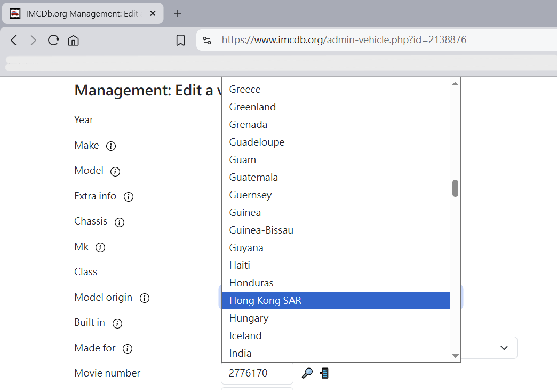Image resolution: width=557 pixels, height=392 pixels.
Task: Click the Made for info icon
Action: point(128,349)
